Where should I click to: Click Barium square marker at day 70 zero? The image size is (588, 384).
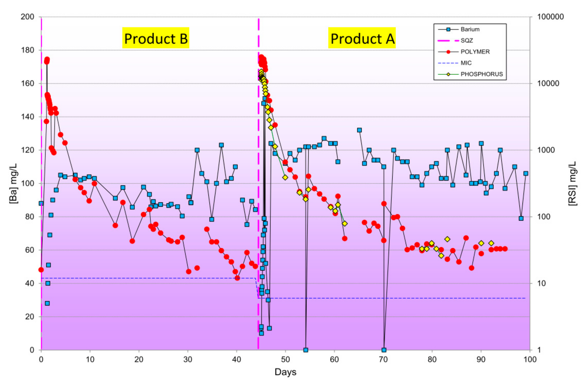(x=384, y=350)
